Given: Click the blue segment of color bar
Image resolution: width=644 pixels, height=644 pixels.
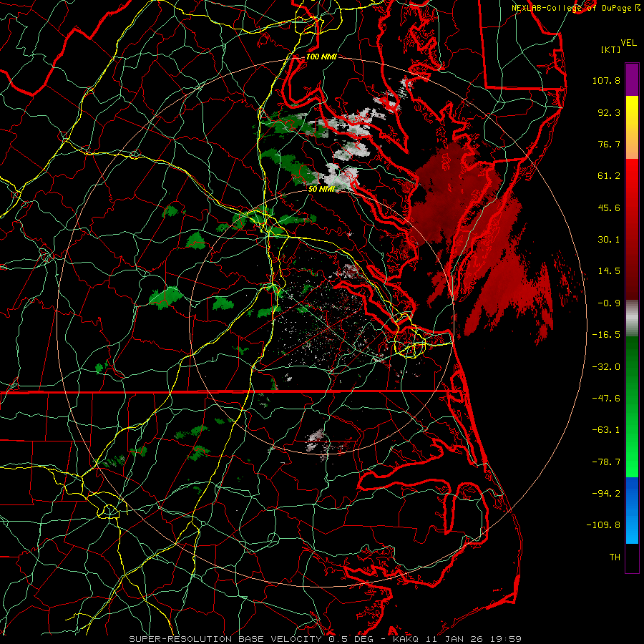Looking at the screenshot, I should (632, 510).
